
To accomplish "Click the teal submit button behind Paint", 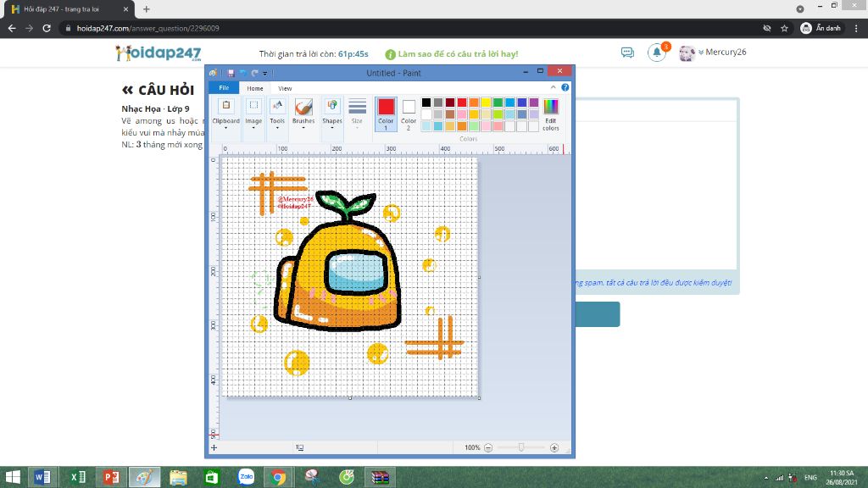I will point(598,314).
